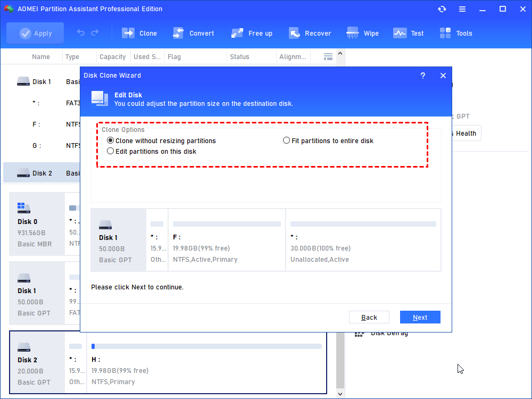Close the Disk Clone Wizard dialog
Image resolution: width=532 pixels, height=399 pixels.
coord(443,76)
